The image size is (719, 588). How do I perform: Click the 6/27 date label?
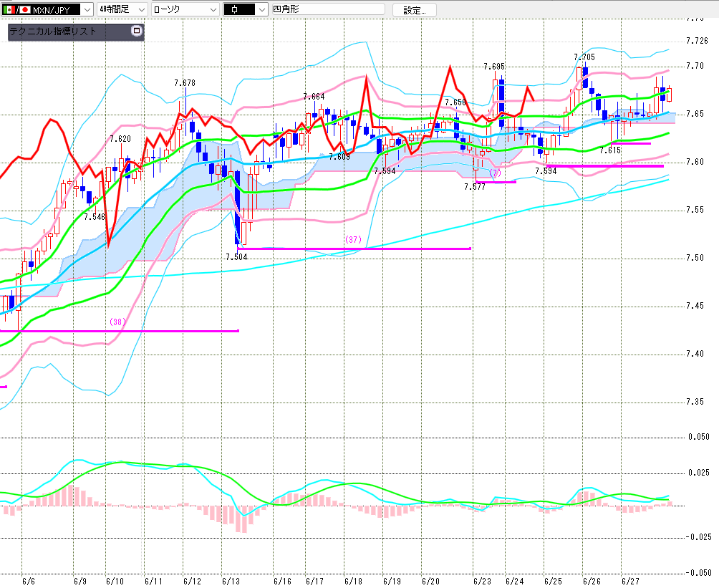tap(630, 582)
